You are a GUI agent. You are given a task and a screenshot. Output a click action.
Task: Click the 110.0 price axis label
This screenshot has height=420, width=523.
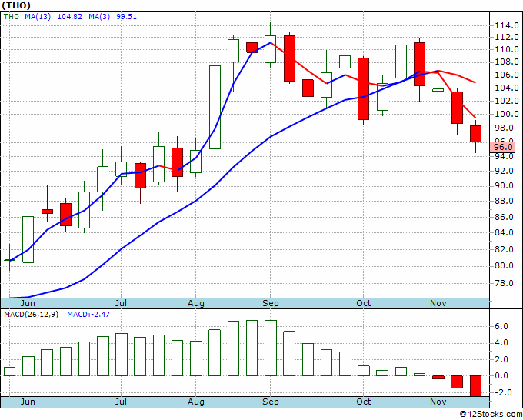(x=506, y=49)
